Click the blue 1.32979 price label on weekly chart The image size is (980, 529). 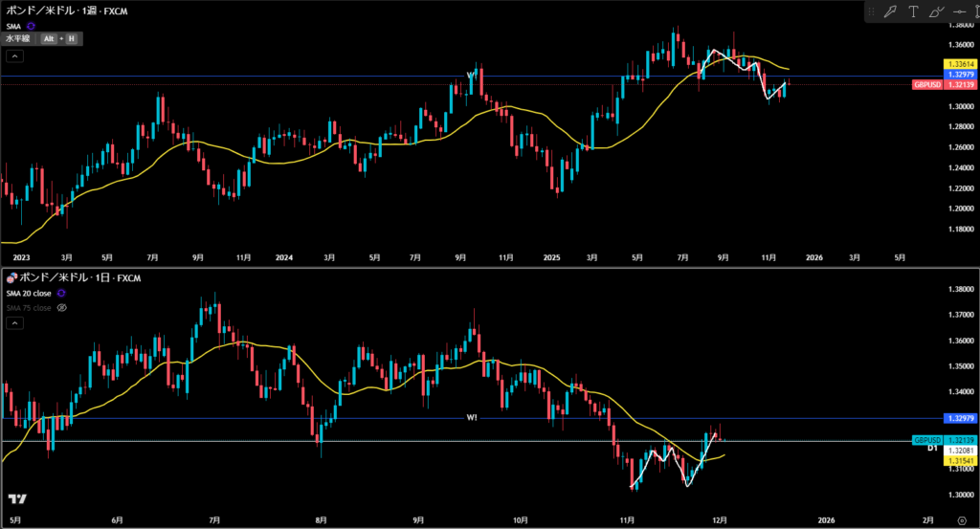959,74
